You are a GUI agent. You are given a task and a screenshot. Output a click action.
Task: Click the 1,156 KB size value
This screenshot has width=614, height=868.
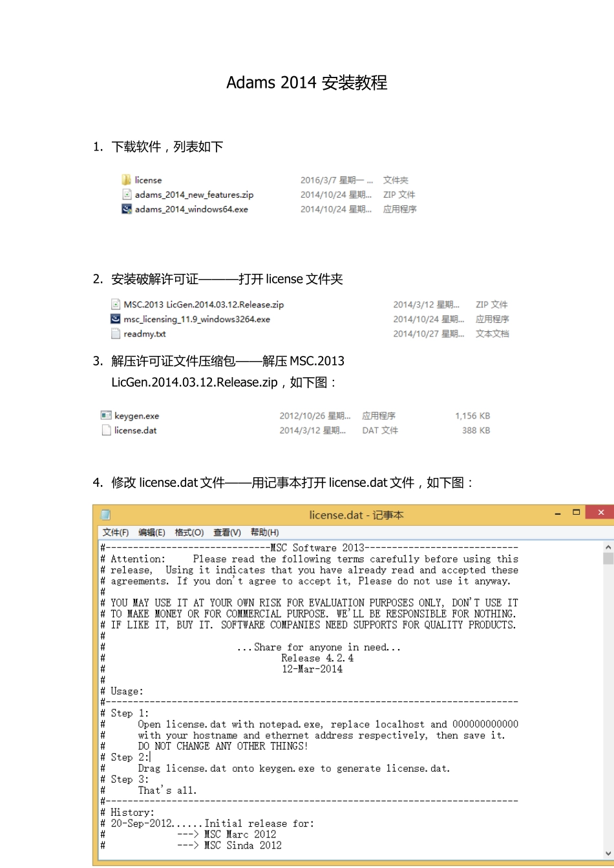[x=472, y=416]
